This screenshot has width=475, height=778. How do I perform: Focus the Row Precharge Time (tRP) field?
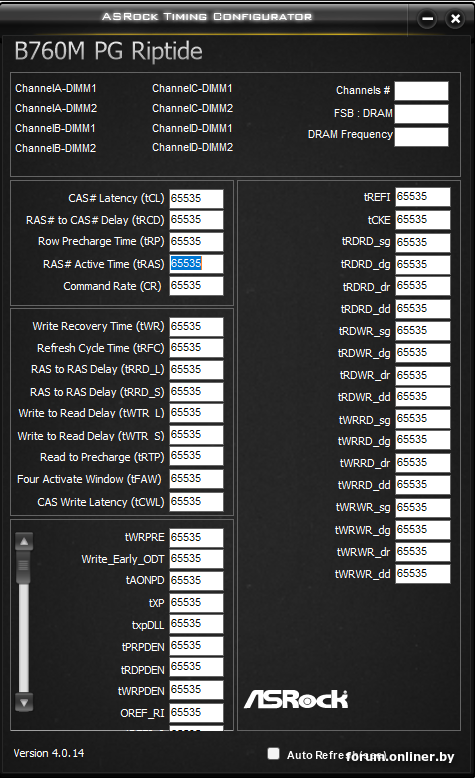pyautogui.click(x=196, y=242)
